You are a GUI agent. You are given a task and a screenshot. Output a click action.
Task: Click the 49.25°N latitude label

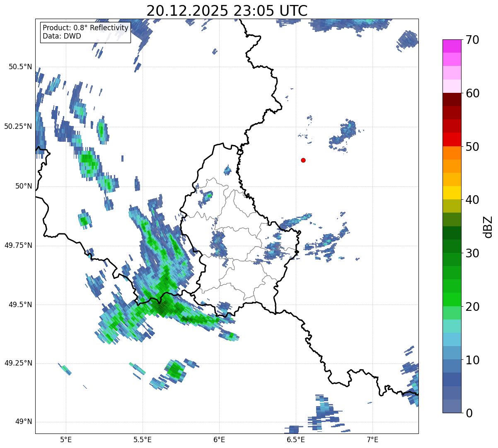click(x=18, y=363)
